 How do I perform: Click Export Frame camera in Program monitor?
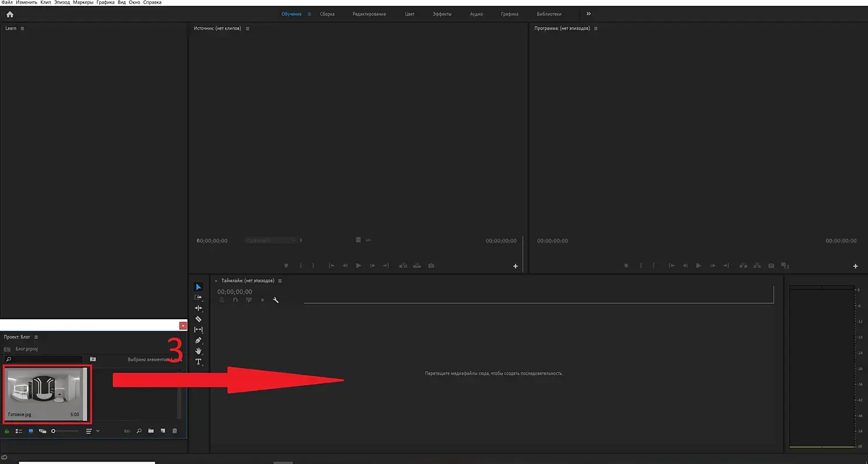[x=771, y=266]
